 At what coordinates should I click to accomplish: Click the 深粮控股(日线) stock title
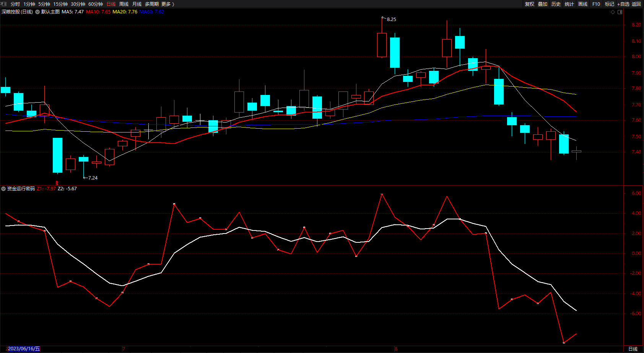point(17,12)
